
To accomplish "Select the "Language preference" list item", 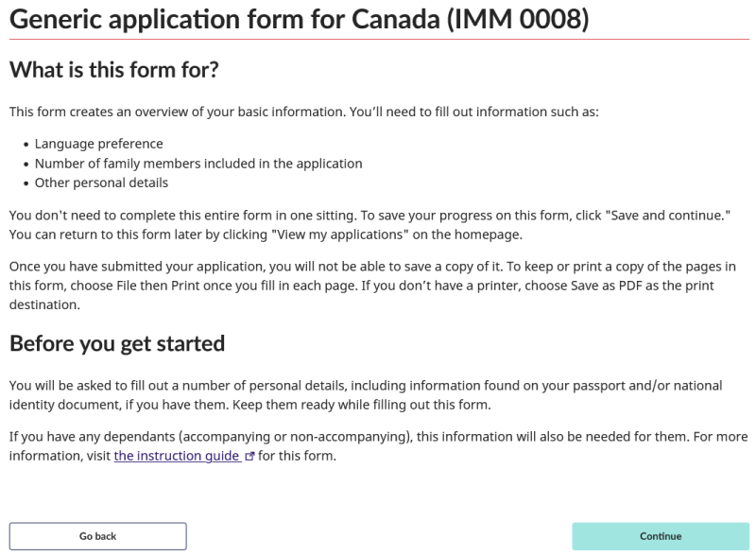I will (x=99, y=144).
